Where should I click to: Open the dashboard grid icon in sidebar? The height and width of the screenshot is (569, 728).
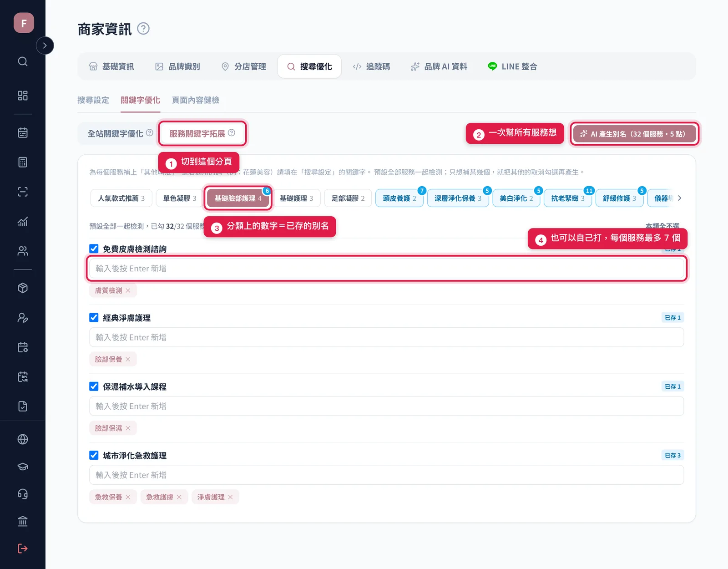[23, 96]
